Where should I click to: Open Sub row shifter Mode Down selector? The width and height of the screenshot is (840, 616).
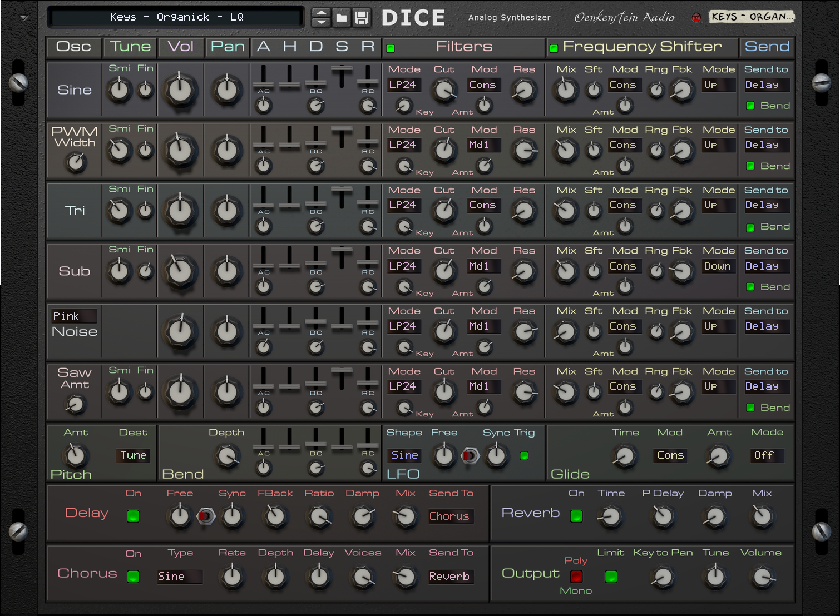click(x=719, y=266)
